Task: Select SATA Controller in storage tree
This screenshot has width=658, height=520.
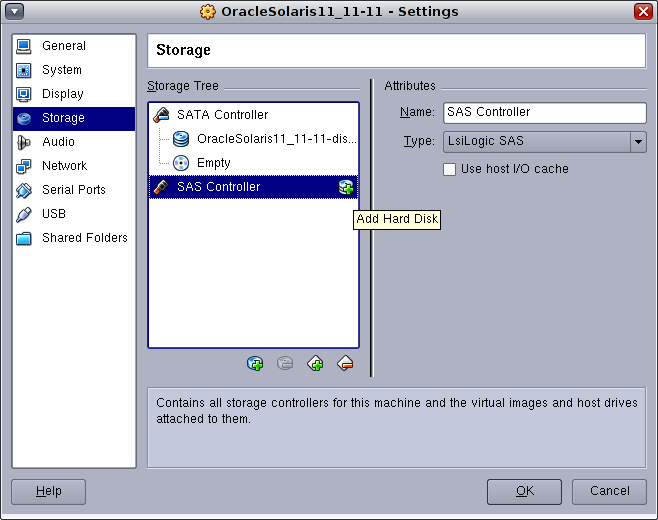Action: [x=222, y=115]
